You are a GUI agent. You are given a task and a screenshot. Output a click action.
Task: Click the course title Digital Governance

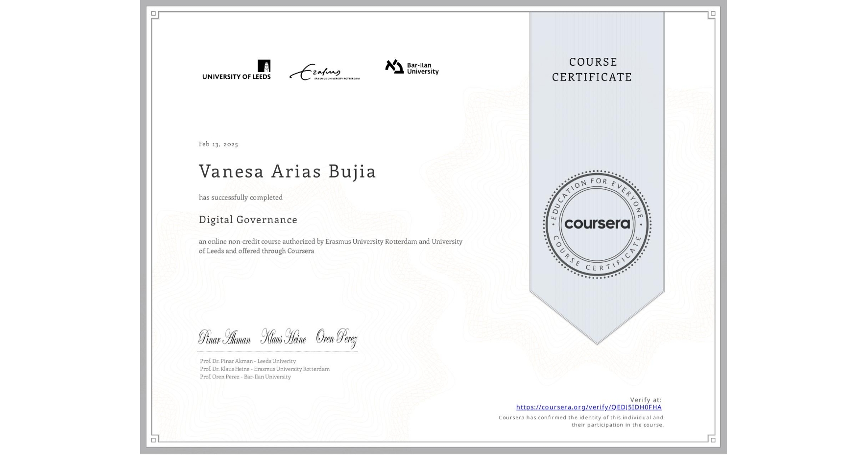248,220
